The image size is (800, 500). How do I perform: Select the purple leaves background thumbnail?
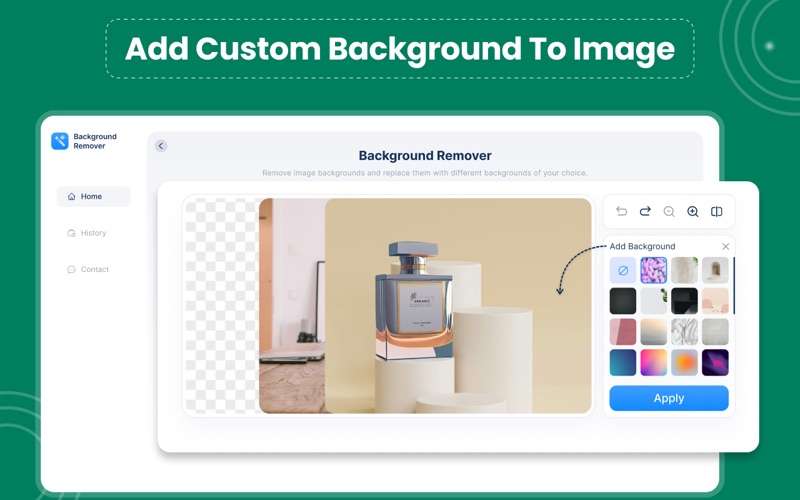(x=654, y=270)
